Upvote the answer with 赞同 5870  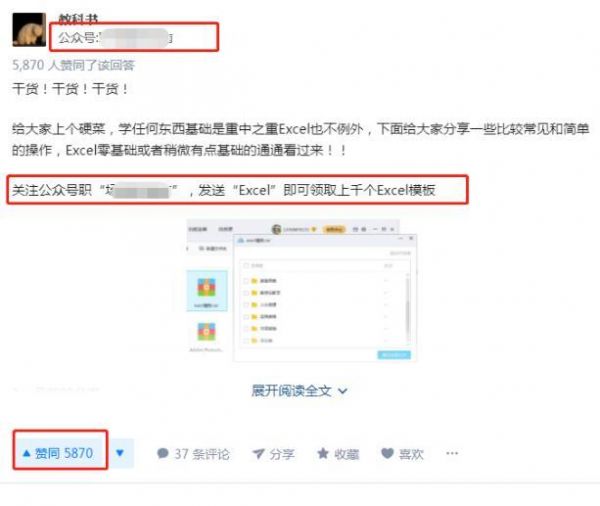pos(60,454)
